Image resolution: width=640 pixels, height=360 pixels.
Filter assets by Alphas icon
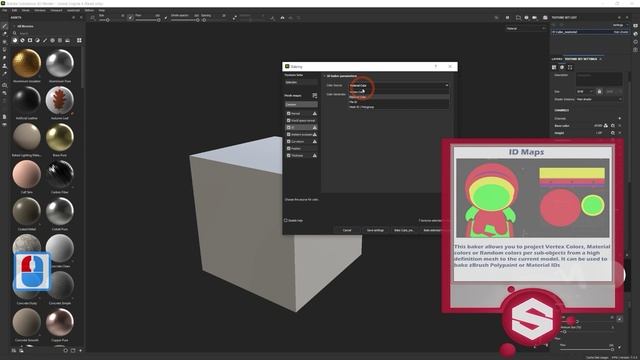(x=52, y=40)
